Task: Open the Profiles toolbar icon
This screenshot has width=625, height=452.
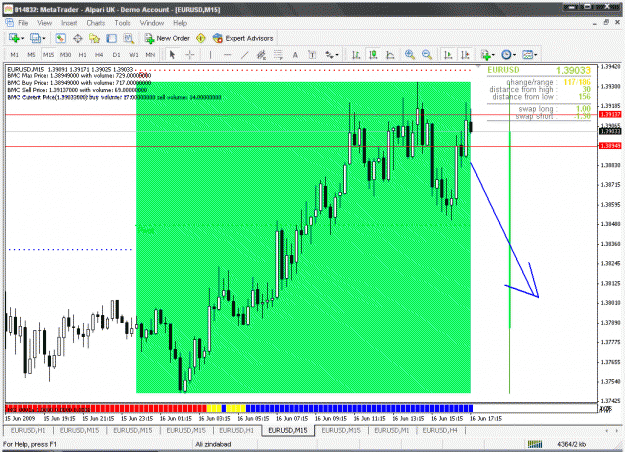Action: click(35, 38)
